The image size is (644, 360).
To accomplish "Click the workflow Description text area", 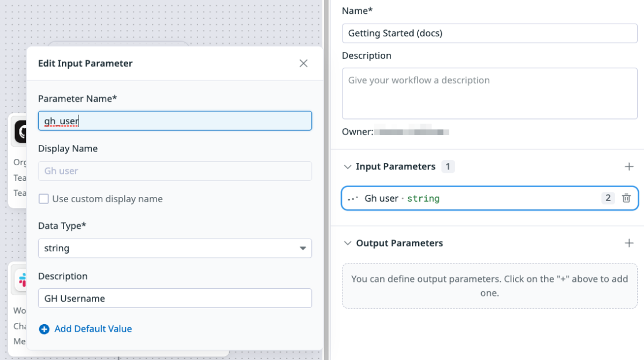I will coord(489,93).
